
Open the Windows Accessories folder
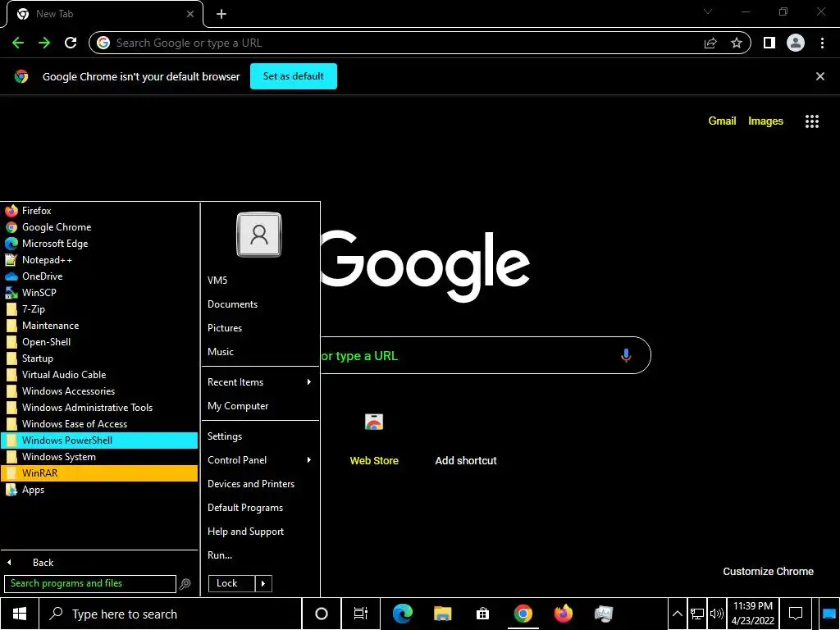tap(99, 391)
